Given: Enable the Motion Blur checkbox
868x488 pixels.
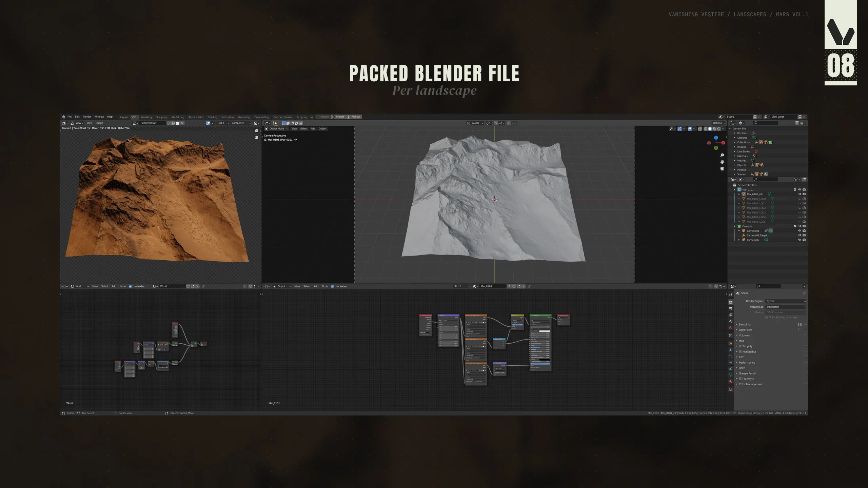Looking at the screenshot, I should pos(740,352).
